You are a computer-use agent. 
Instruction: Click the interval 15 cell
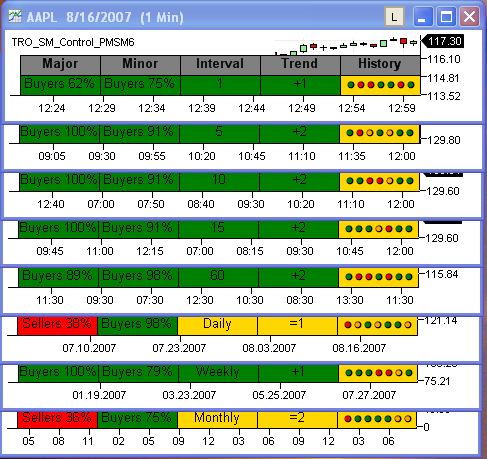coord(218,229)
